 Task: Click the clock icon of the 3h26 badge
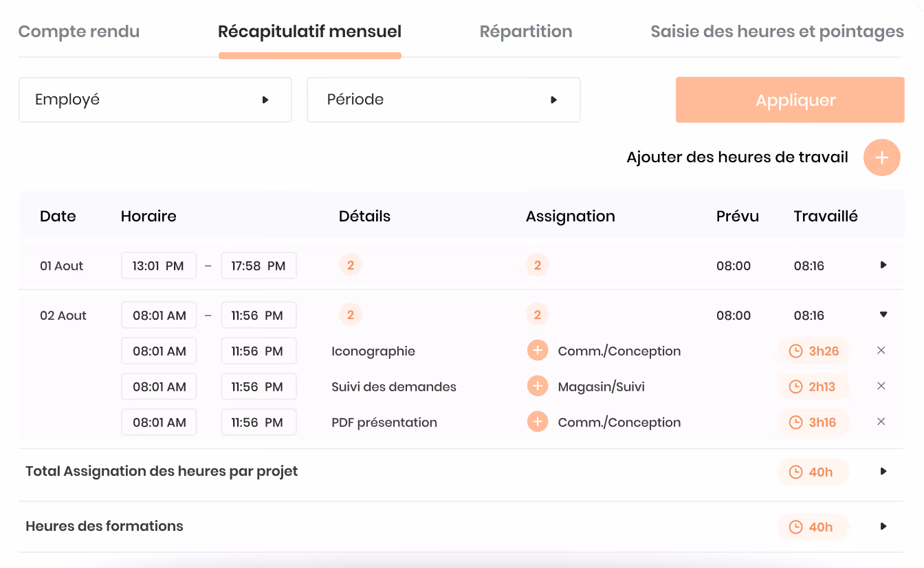(795, 351)
